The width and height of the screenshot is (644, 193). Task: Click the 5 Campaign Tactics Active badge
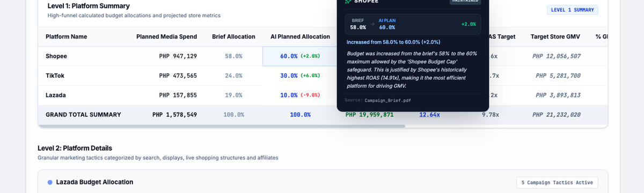(x=557, y=183)
